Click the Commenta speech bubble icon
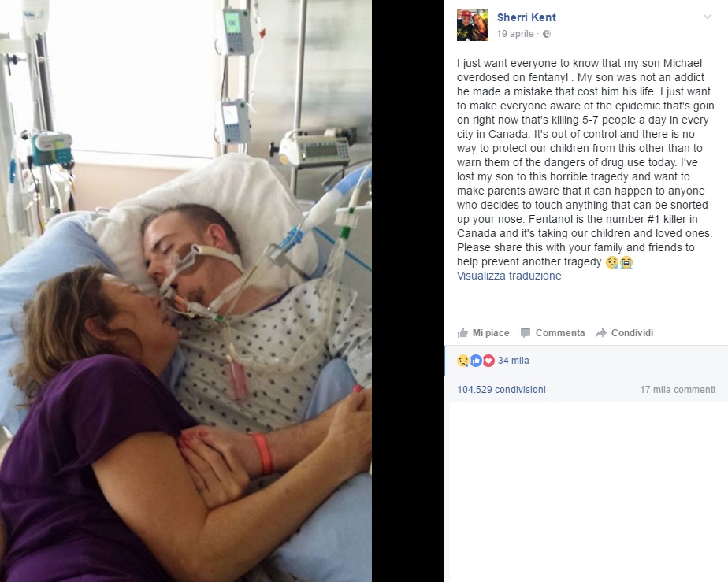 (526, 333)
